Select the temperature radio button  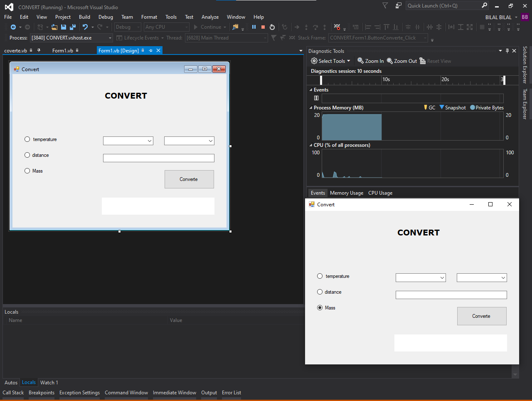click(27, 139)
